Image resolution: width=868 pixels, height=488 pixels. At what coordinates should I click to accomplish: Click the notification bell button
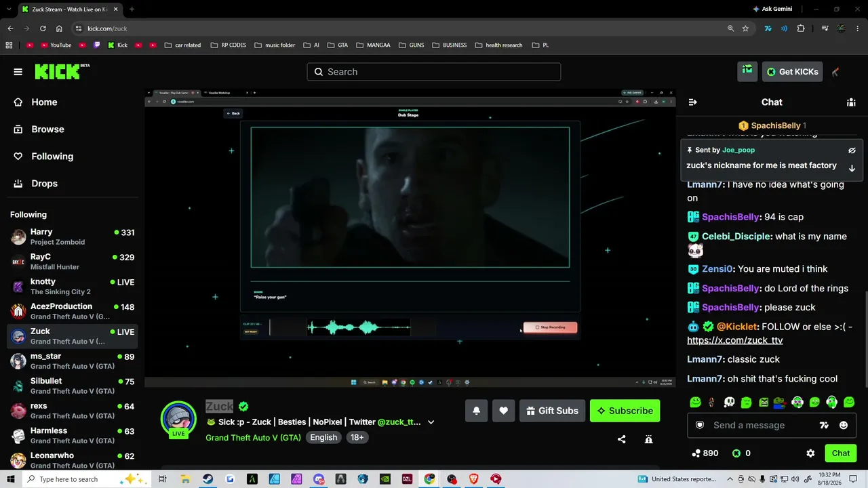click(477, 411)
